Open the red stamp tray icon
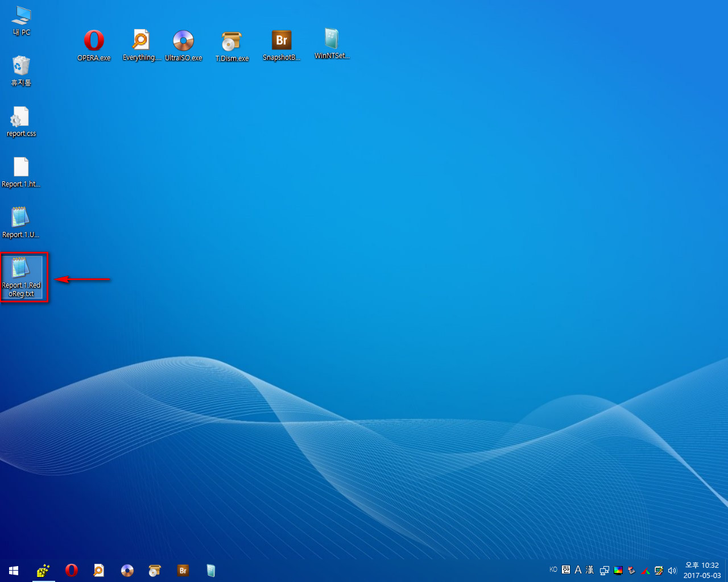Viewport: 728px width, 582px height. pos(631,570)
